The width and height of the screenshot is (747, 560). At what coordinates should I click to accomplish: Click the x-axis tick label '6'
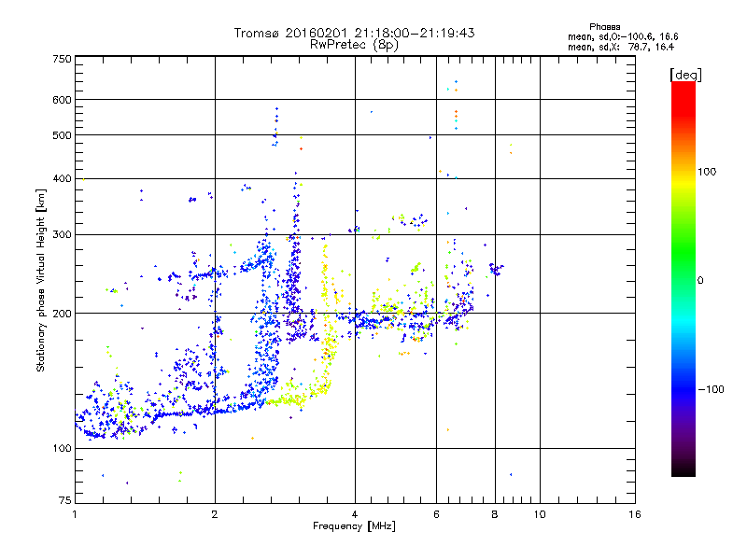click(x=436, y=514)
